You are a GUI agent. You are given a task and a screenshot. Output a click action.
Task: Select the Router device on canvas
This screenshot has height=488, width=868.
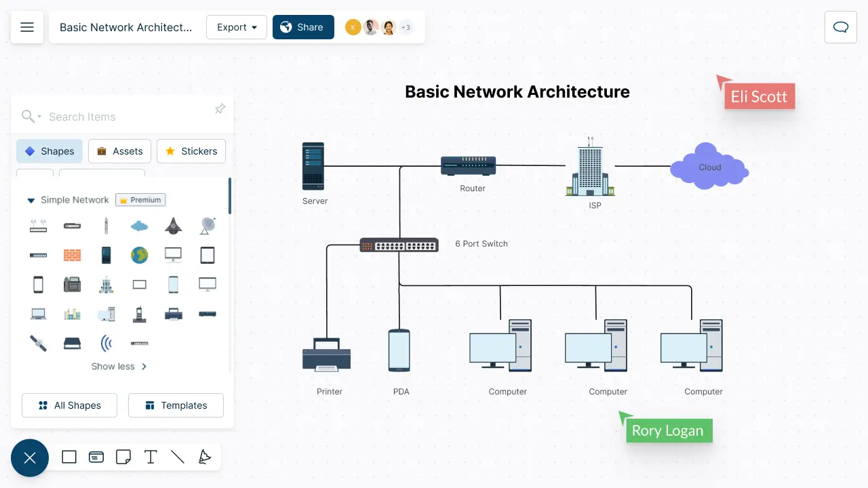(469, 166)
